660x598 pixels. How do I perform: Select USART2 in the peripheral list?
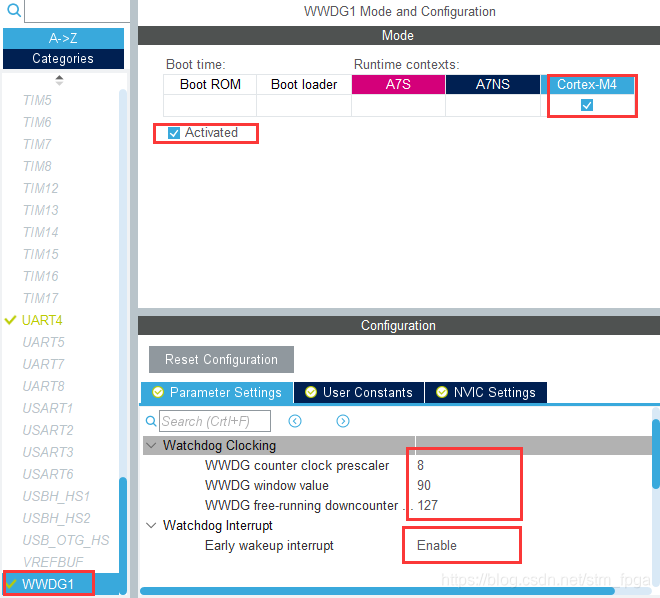(x=48, y=430)
